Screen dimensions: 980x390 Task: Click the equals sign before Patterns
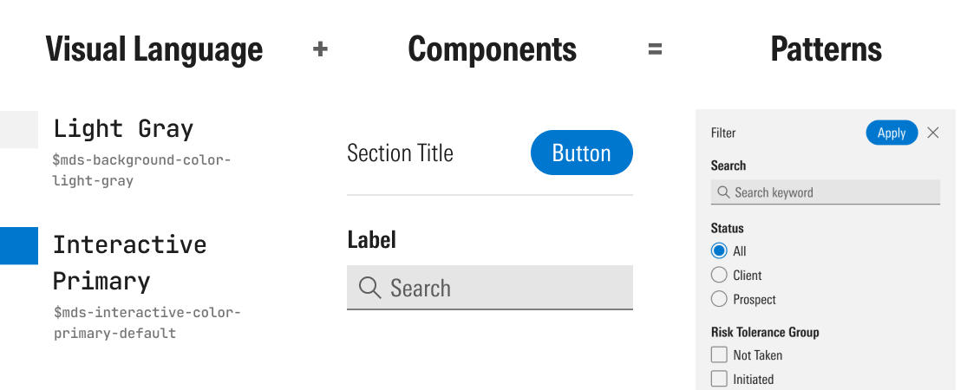pos(655,49)
